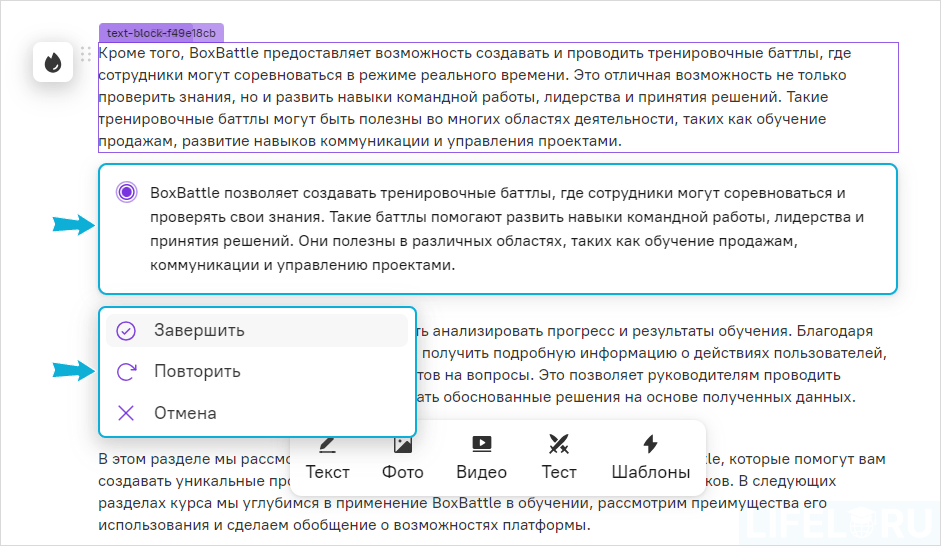Image resolution: width=941 pixels, height=546 pixels.
Task: Select the radio button for rewritten BoxBattle text
Action: coord(127,192)
